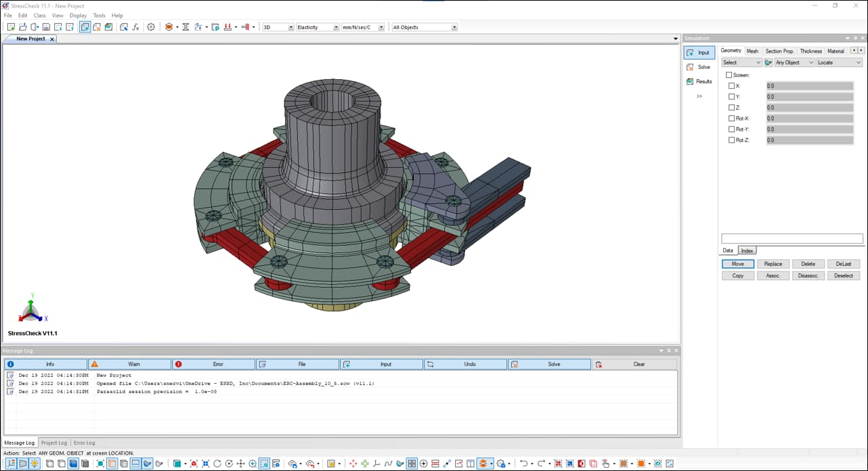Open the settings gear icon on the toolbar
Screen dimensions: 868x471
tap(151, 27)
